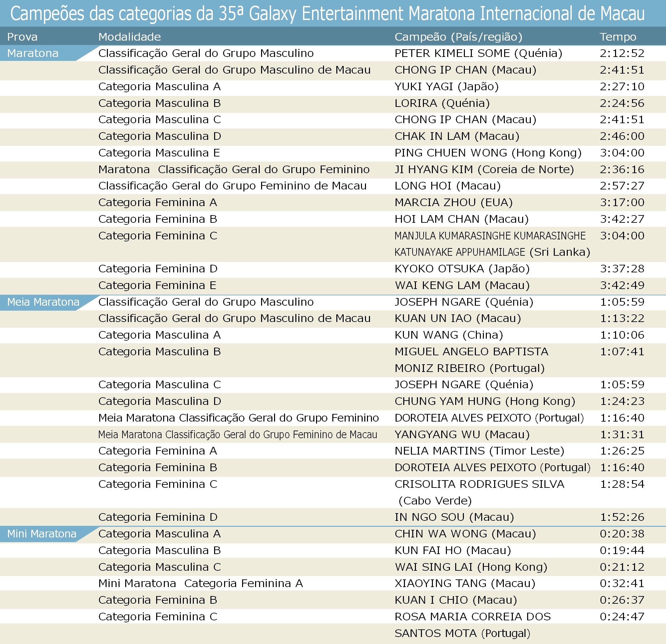Click 'Classificação Geral do Grupo Feminino de Macau' in Maratona

coord(232,186)
